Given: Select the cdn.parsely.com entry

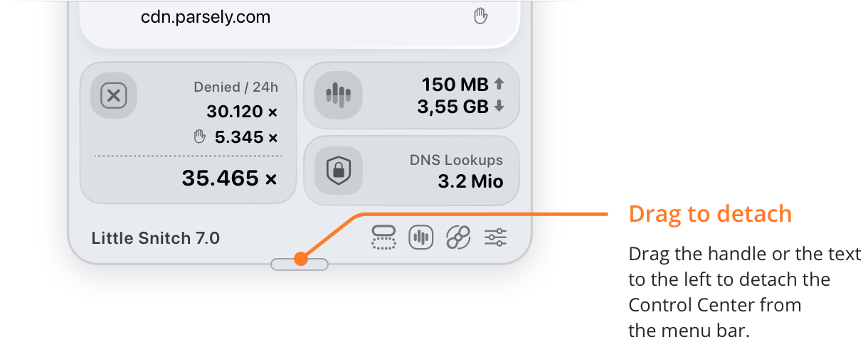Looking at the screenshot, I should pyautogui.click(x=206, y=17).
